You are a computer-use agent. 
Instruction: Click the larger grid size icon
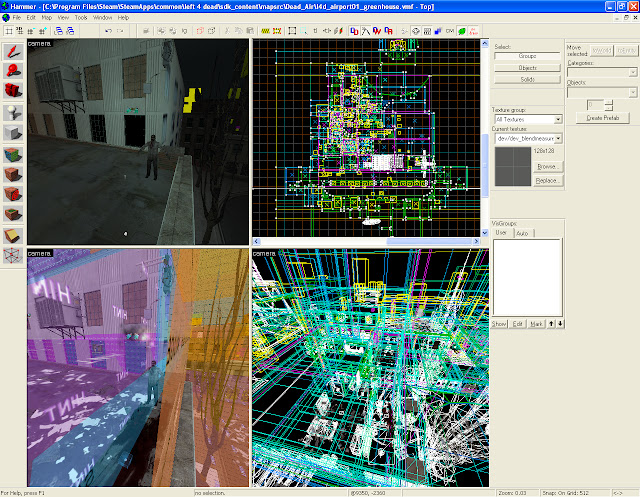42,31
